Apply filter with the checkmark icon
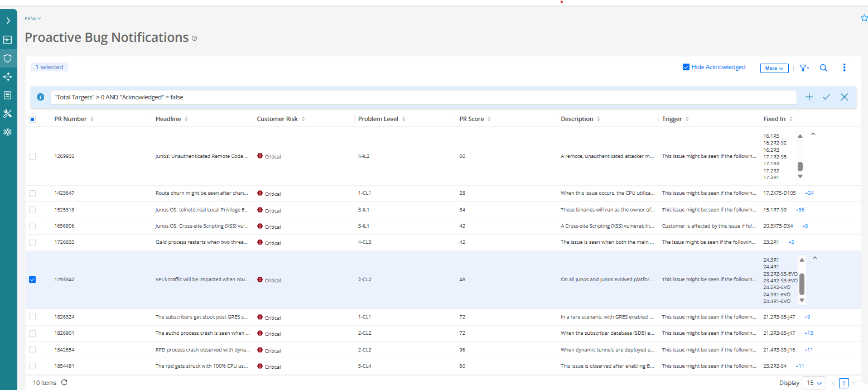Screen dimensions: 868x390 (x=826, y=97)
